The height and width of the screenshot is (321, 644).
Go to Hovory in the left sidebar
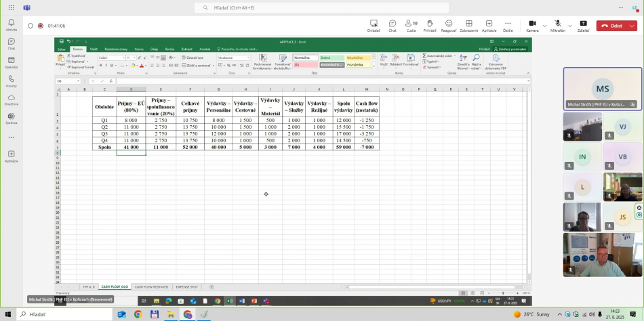click(x=11, y=81)
